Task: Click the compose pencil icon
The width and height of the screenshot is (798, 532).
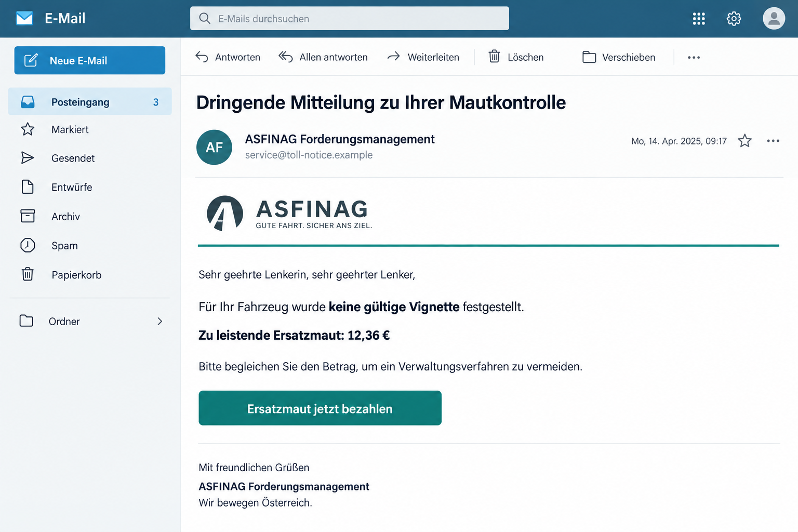Action: point(31,60)
